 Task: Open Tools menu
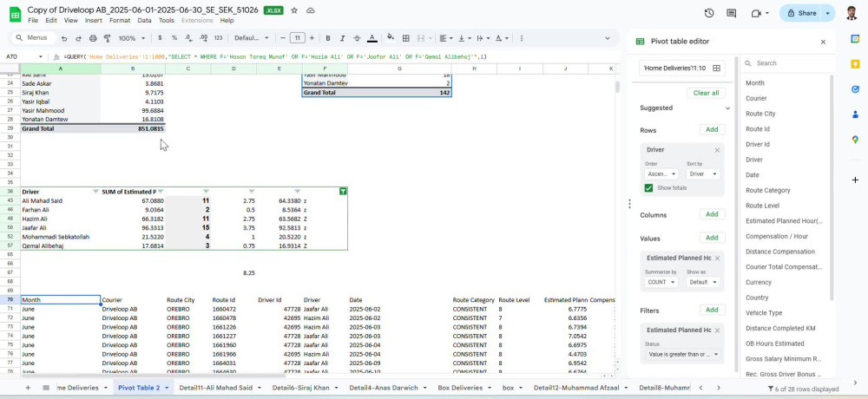pyautogui.click(x=166, y=21)
